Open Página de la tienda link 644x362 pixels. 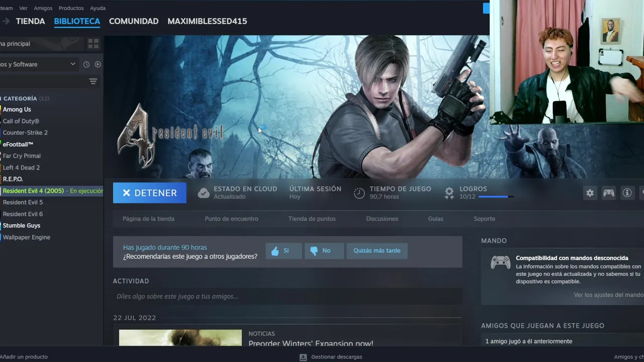pos(148,219)
